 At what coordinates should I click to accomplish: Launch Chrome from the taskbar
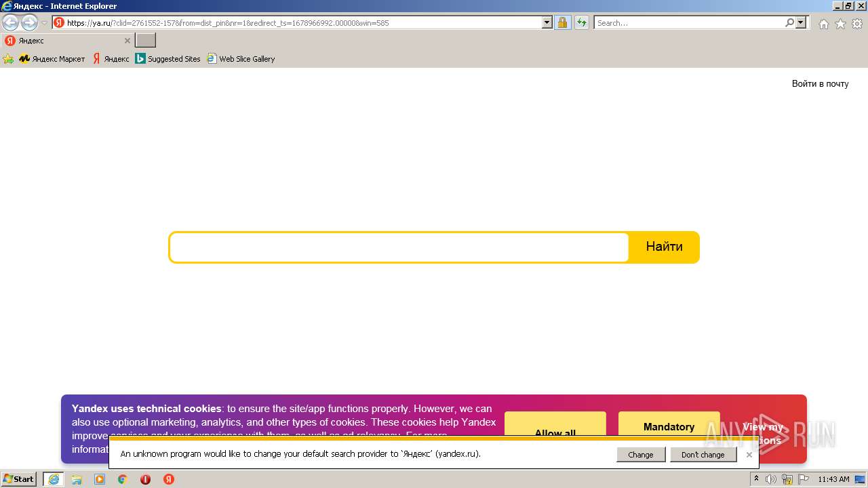tap(123, 479)
